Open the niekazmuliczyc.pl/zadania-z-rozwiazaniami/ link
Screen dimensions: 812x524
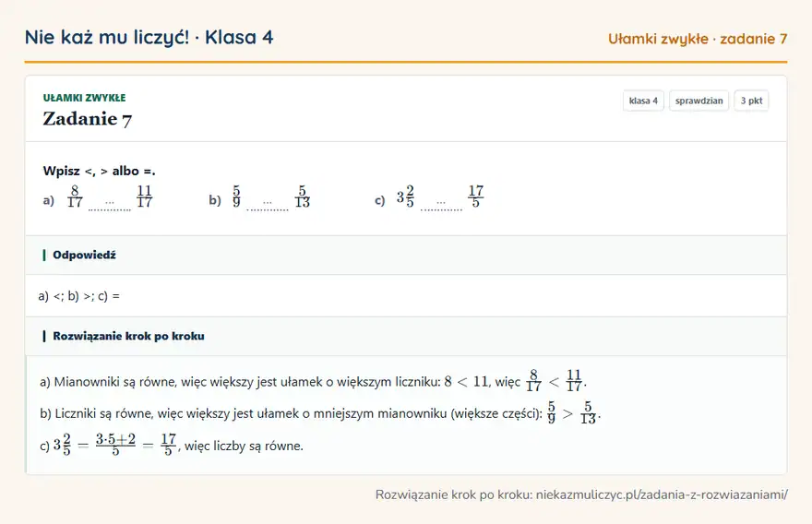662,495
